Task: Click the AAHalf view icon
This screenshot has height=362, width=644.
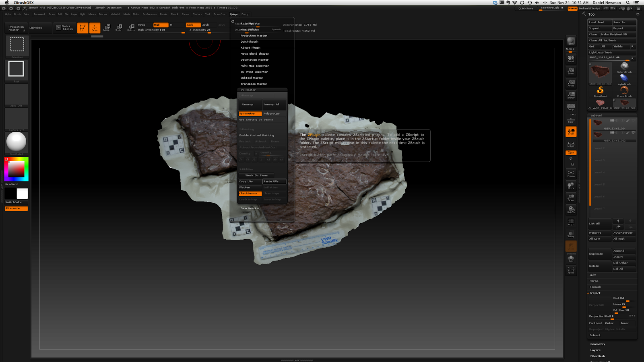Action: (571, 95)
